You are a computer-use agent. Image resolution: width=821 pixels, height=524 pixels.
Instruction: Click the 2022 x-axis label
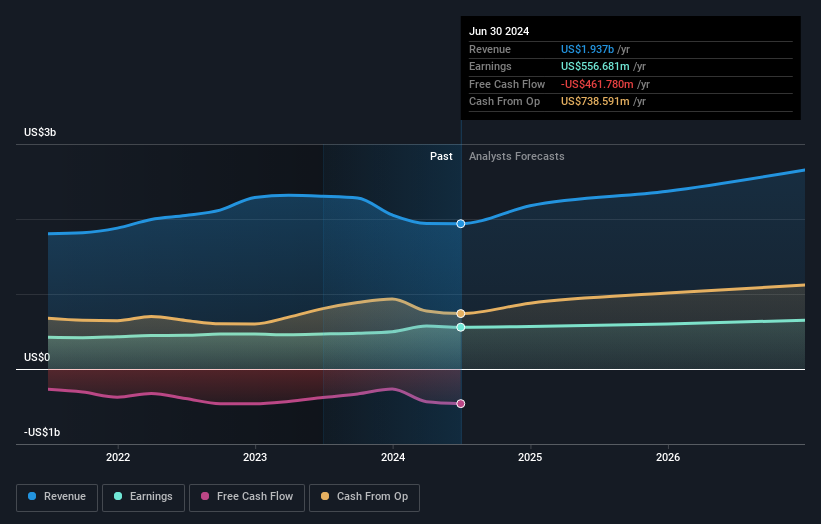pos(118,457)
